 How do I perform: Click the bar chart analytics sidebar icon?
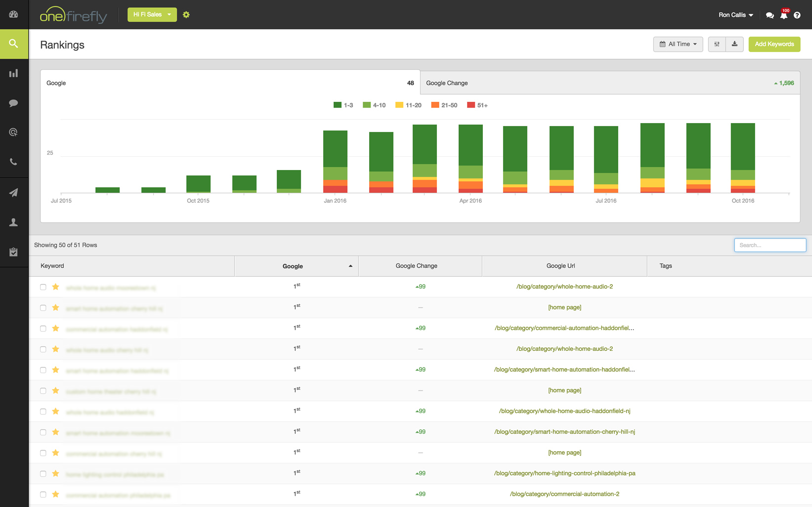[x=14, y=74]
